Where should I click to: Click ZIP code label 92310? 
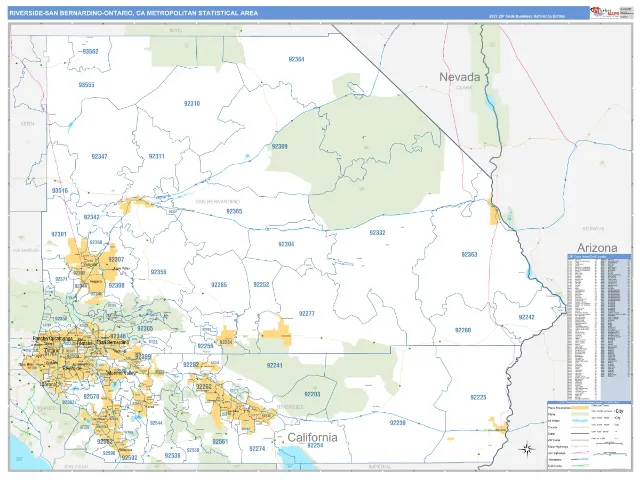pyautogui.click(x=192, y=104)
